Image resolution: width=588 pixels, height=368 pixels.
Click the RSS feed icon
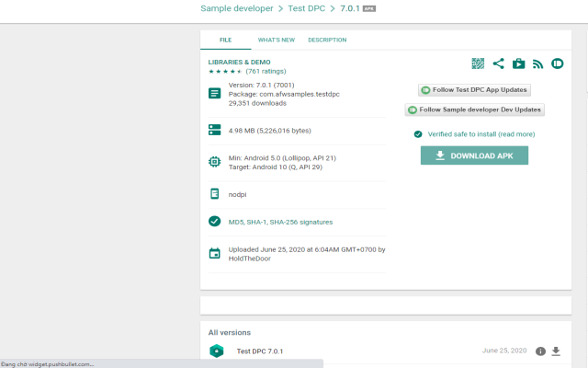pos(537,64)
